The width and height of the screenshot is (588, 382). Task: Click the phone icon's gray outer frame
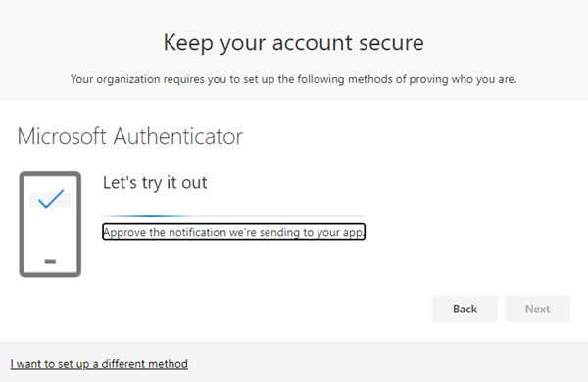[22, 224]
